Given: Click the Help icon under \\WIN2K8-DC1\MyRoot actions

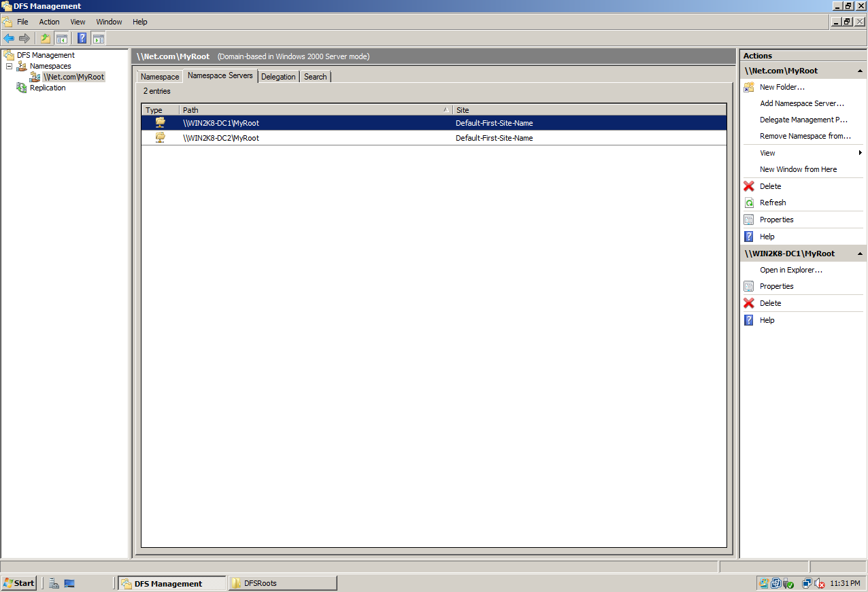Looking at the screenshot, I should pos(749,320).
